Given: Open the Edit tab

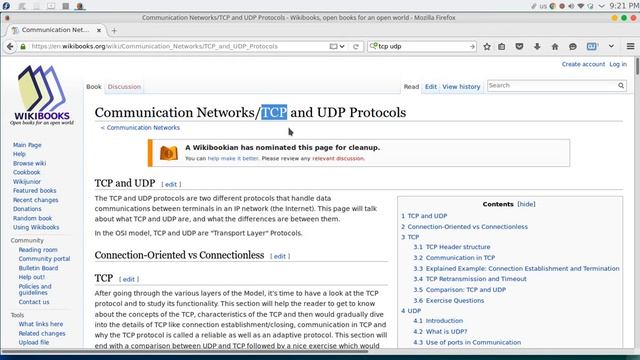Looking at the screenshot, I should (x=431, y=87).
